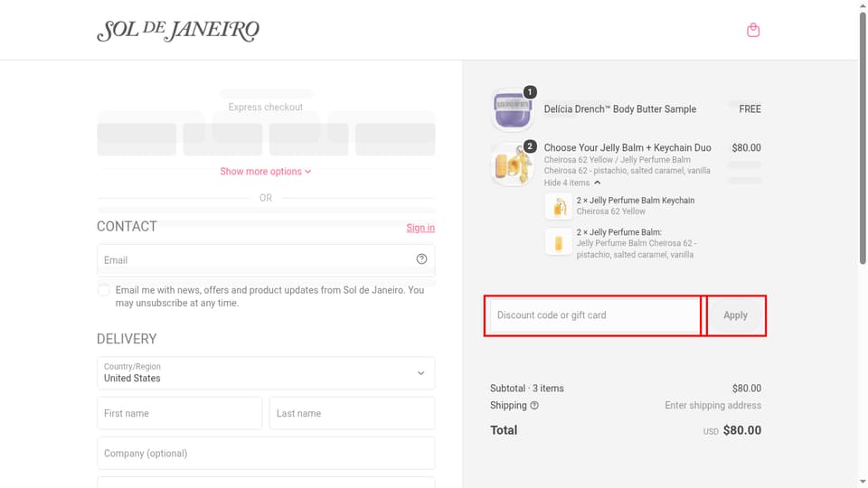Open the pink shopping bag cart icon
868x488 pixels.
point(753,30)
